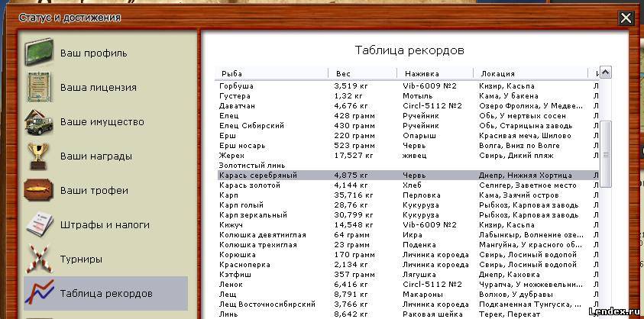Click the Раковая шейка bait cell
Screen dimensions: 644x319
[x=431, y=314]
